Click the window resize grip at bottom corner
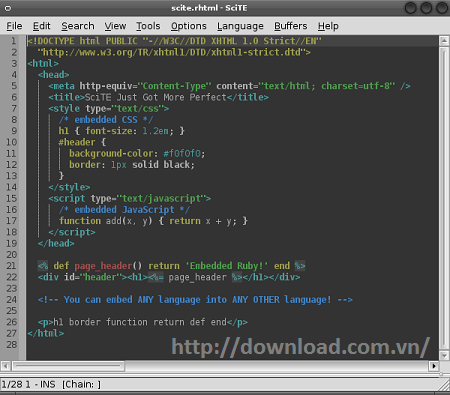This screenshot has width=450, height=395. (444, 386)
